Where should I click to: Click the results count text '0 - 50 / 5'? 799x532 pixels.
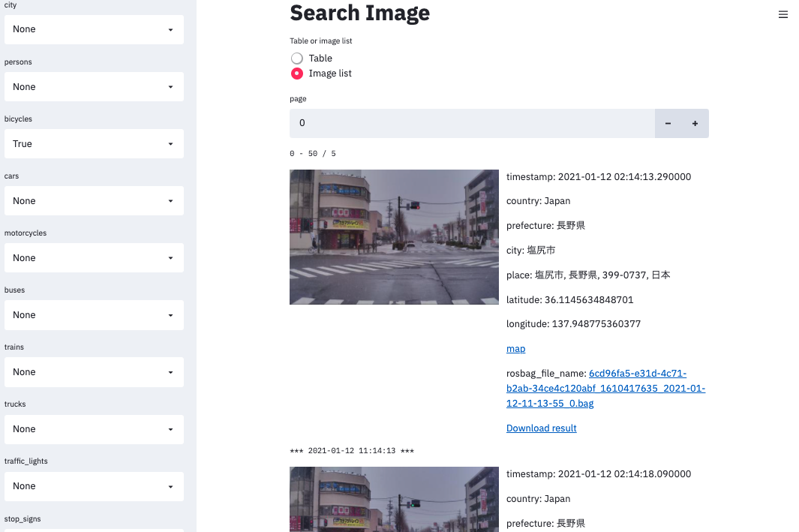tap(313, 154)
